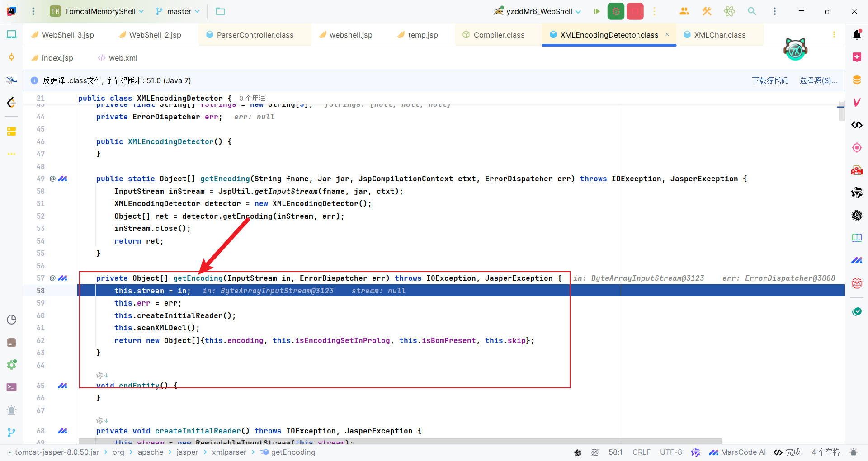Open the master branch dropdown
Screen dimensions: 868x461
[178, 11]
